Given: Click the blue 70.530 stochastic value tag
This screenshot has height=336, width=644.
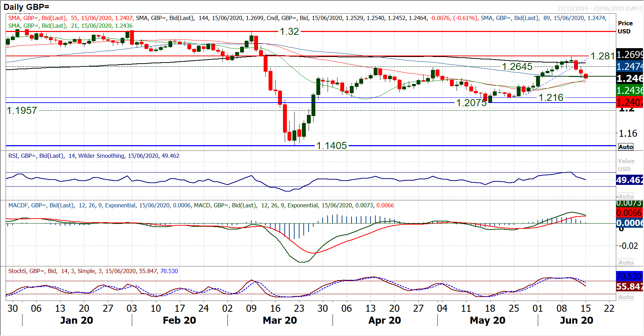Looking at the screenshot, I should [x=630, y=276].
